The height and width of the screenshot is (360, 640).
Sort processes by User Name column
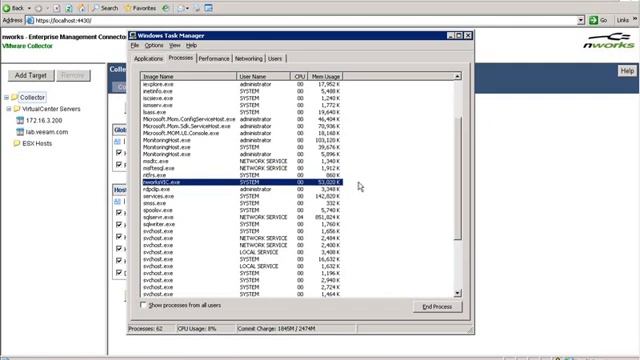click(263, 76)
